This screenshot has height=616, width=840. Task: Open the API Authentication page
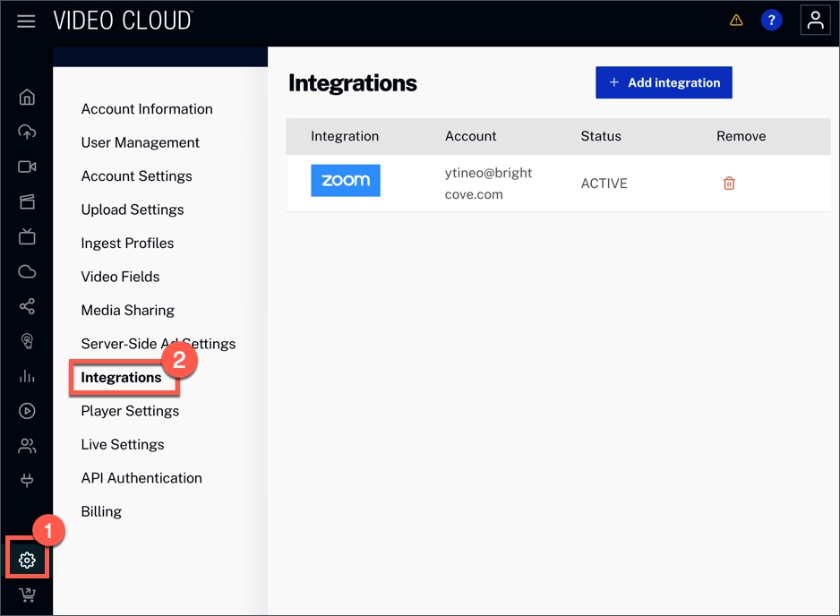pos(141,477)
